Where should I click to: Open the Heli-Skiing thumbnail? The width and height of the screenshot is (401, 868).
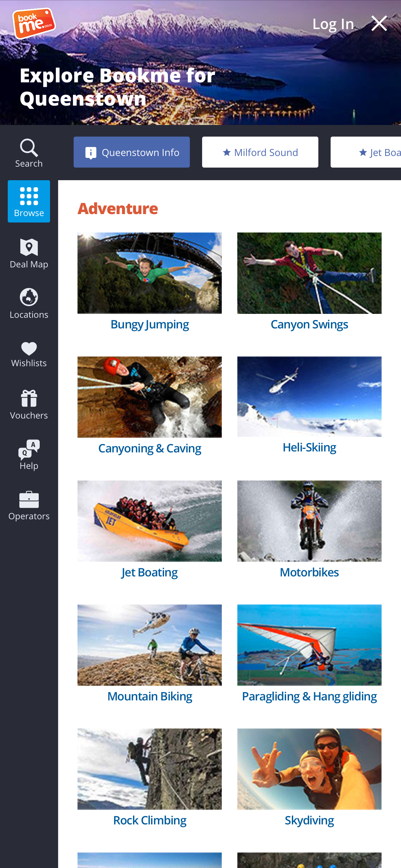tap(309, 397)
